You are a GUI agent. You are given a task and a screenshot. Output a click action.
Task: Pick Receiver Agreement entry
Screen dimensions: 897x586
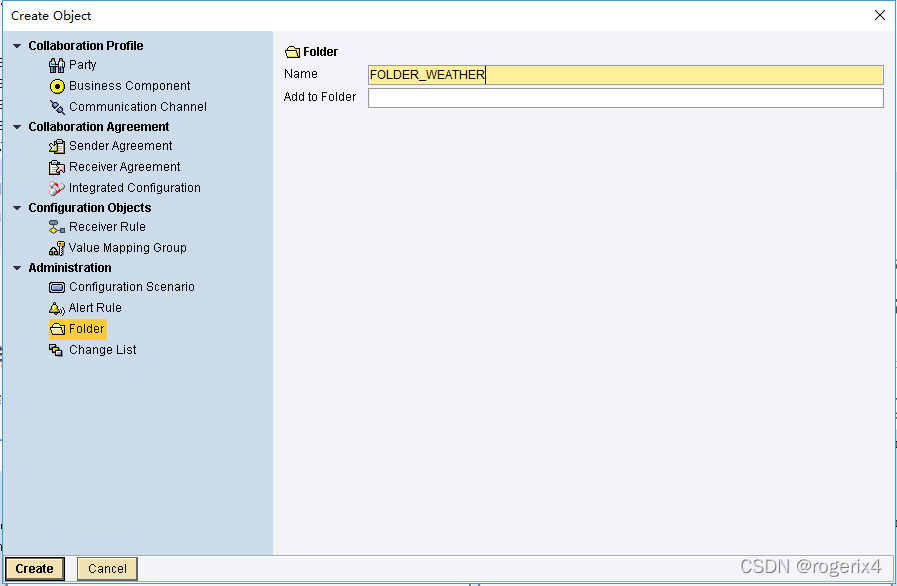coord(124,167)
